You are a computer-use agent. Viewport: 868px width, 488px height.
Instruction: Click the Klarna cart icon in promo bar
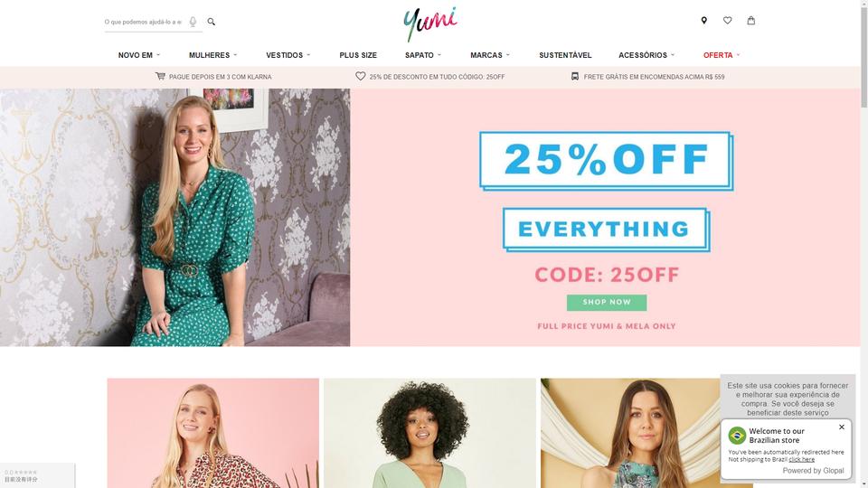(x=161, y=76)
